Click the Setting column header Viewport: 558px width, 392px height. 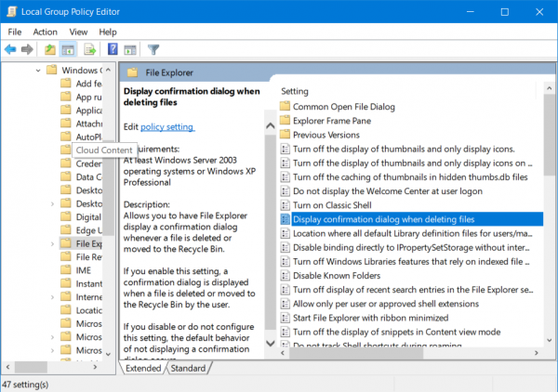[x=295, y=92]
